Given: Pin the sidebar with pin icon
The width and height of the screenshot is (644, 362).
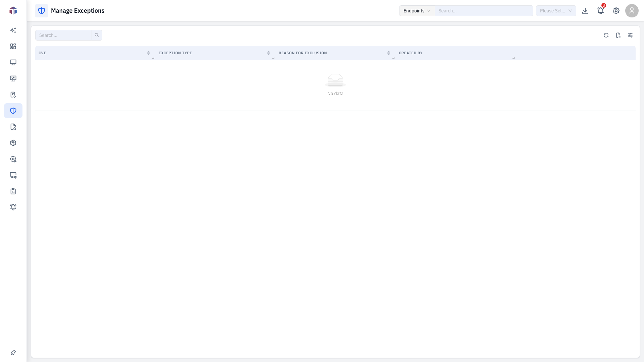Looking at the screenshot, I should click(x=13, y=353).
